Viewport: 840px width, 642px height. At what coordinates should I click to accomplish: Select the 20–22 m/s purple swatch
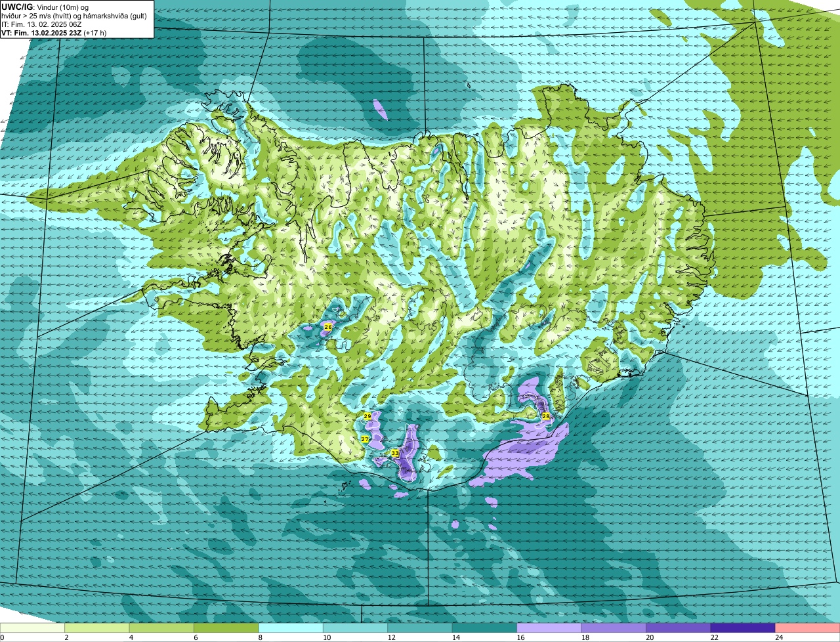(x=679, y=628)
